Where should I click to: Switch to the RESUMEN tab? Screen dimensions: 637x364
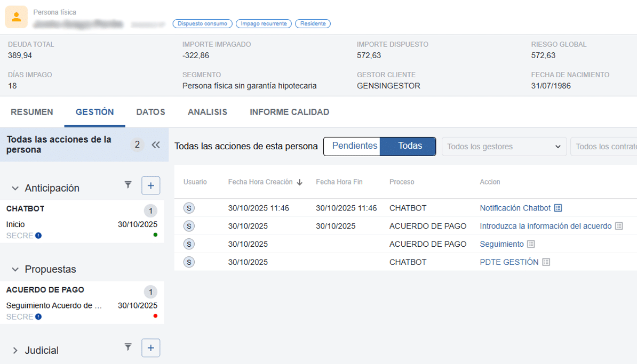pyautogui.click(x=32, y=112)
